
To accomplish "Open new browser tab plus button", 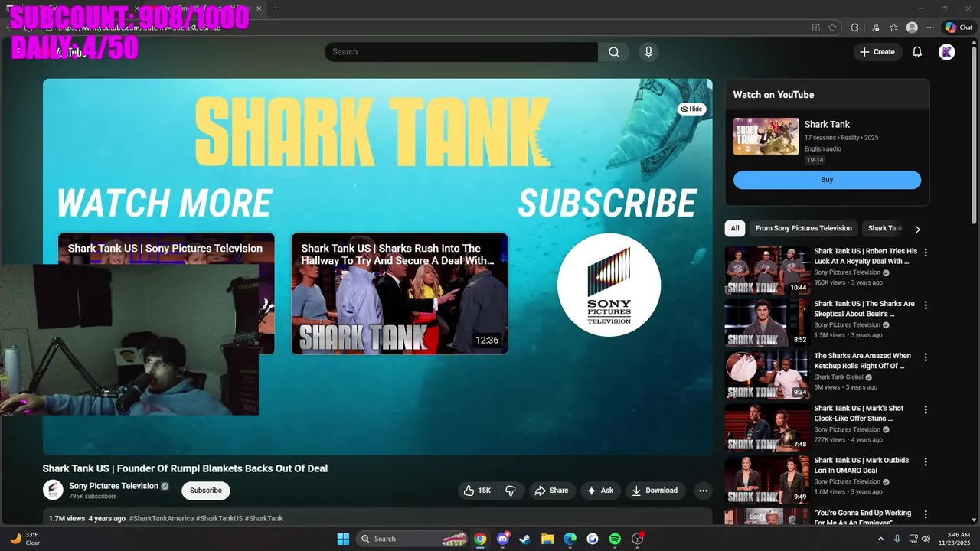I will click(276, 8).
